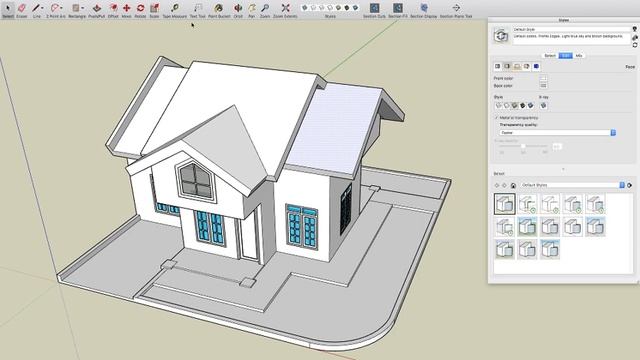Open Details arrow menu beside Default Styles
The height and width of the screenshot is (360, 640).
pos(630,185)
